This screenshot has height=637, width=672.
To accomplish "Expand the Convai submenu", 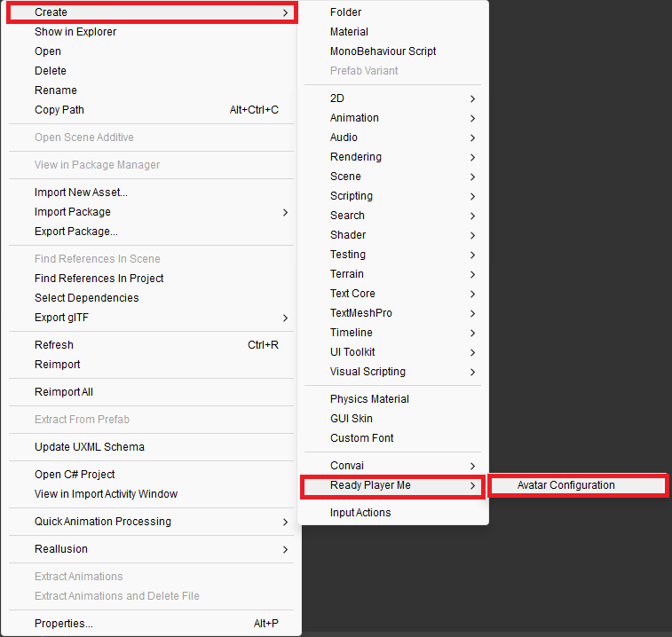I will pos(347,466).
